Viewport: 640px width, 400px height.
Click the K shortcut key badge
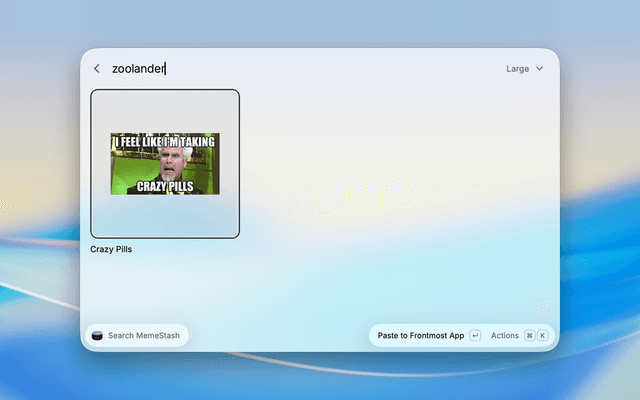click(542, 336)
